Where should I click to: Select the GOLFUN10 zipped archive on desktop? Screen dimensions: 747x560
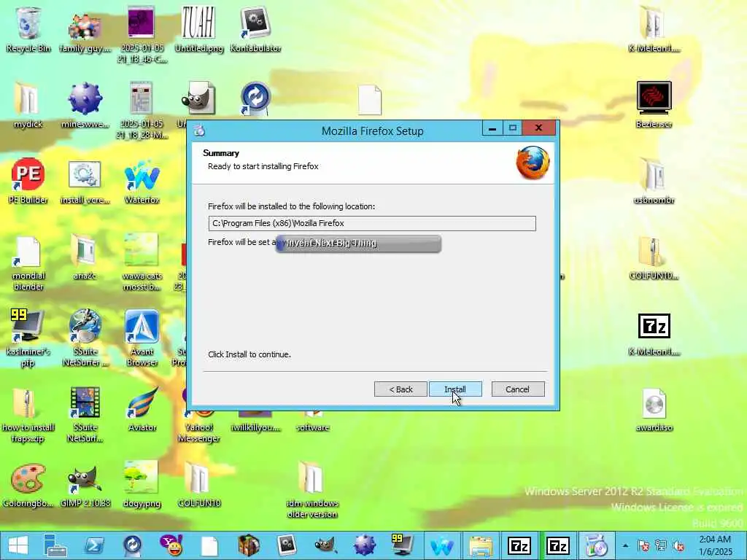coord(654,257)
